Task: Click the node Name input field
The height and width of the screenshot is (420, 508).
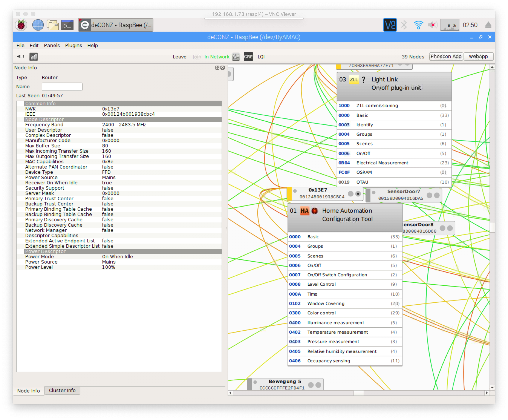Action: tap(62, 87)
